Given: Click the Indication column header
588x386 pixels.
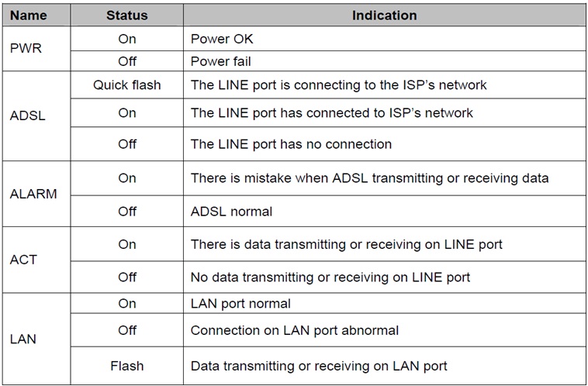Looking at the screenshot, I should tap(384, 16).
